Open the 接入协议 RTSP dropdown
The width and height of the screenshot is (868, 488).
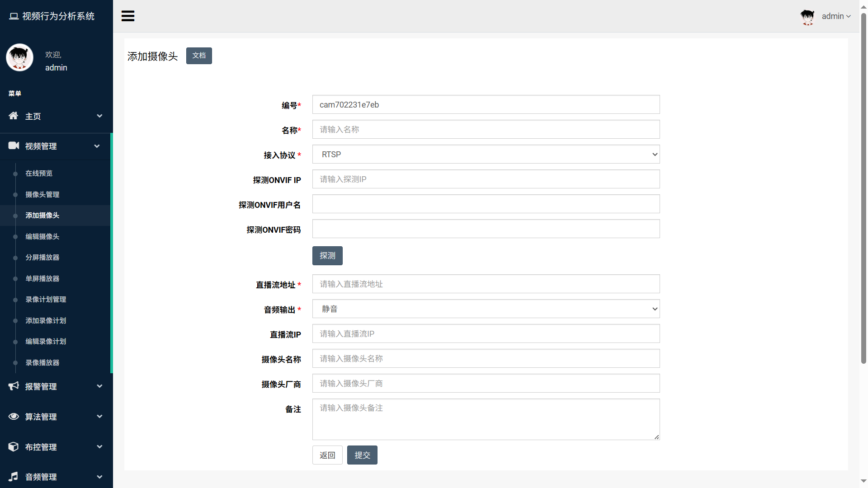tap(486, 155)
